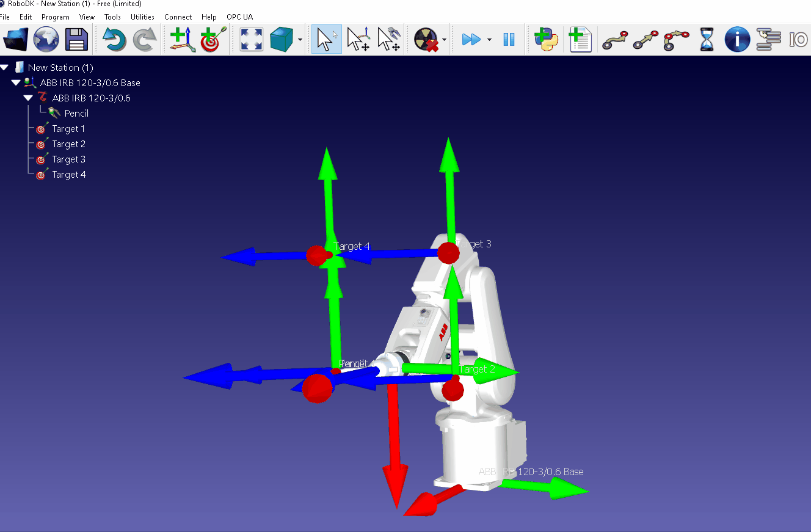The image size is (811, 532).
Task: Add a reference frame
Action: (183, 40)
